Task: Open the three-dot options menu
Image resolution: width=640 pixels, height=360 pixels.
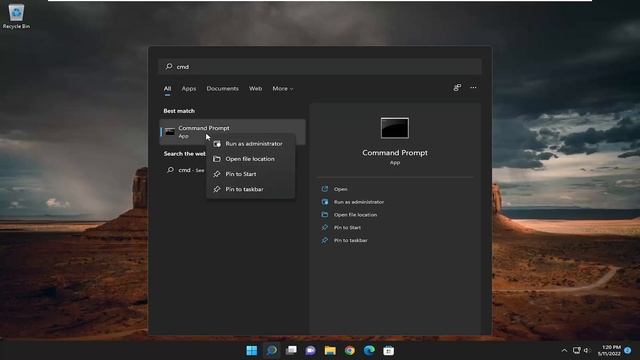Action: click(473, 87)
